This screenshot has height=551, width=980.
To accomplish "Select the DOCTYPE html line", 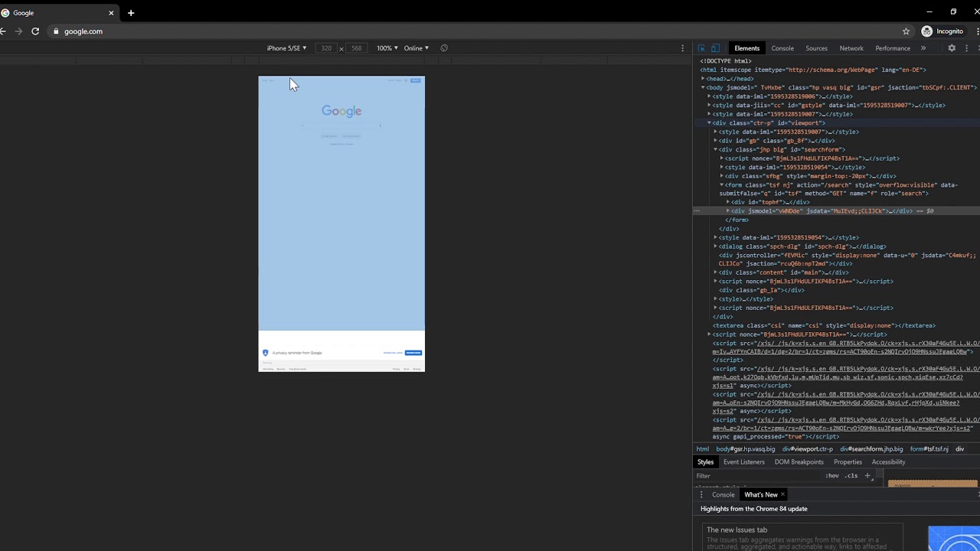I will tap(725, 61).
